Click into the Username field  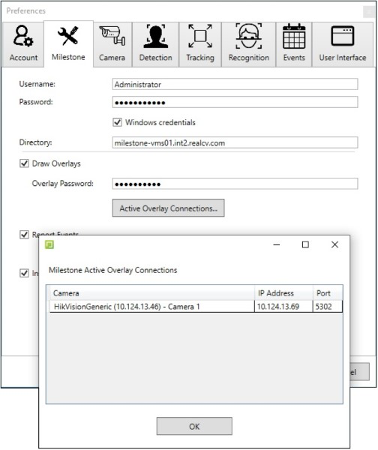[x=235, y=84]
